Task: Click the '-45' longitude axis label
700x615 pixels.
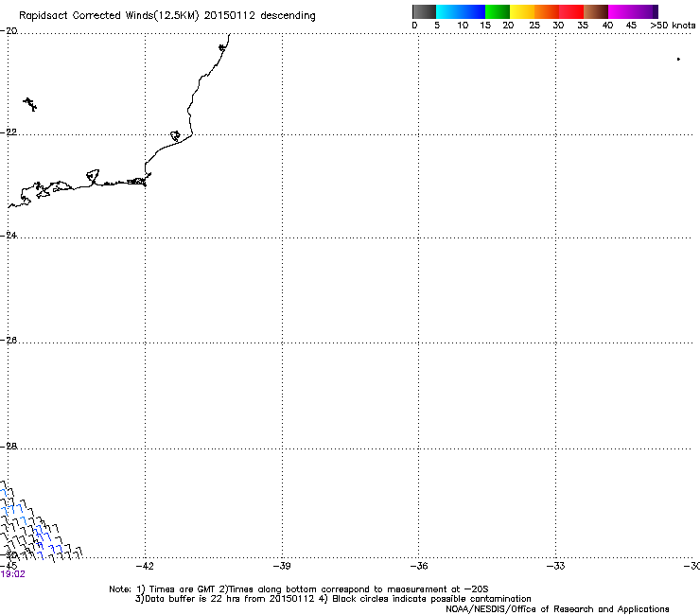Action: click(9, 567)
